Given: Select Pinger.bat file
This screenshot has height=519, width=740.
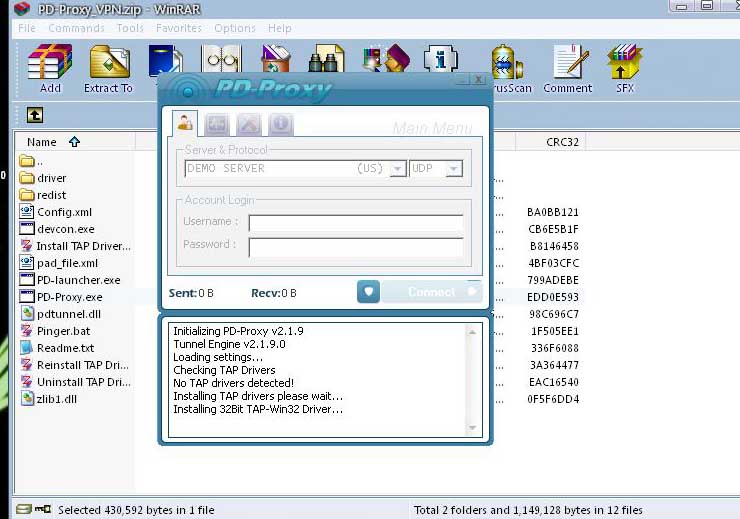Looking at the screenshot, I should pos(55,331).
